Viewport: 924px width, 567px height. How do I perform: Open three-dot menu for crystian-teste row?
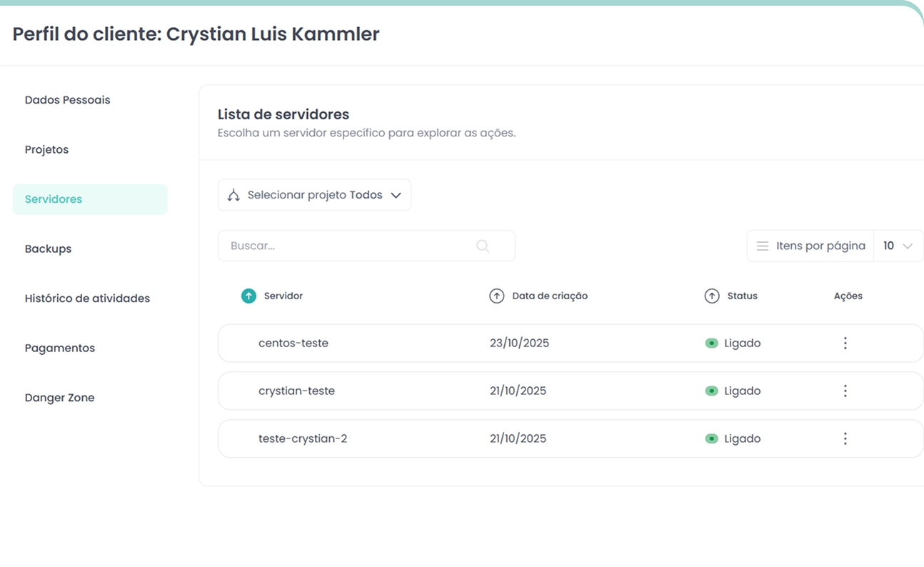pos(845,391)
